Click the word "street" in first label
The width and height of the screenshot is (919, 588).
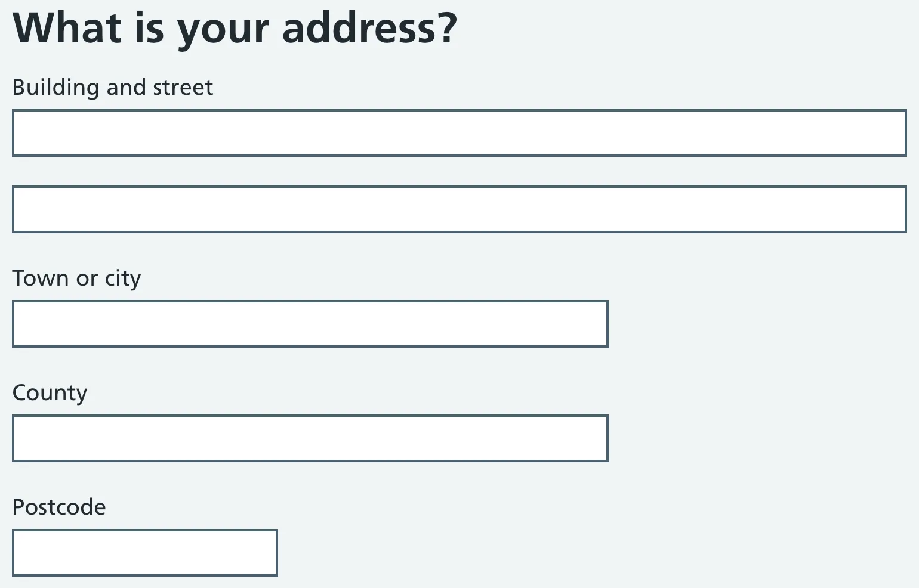(183, 87)
